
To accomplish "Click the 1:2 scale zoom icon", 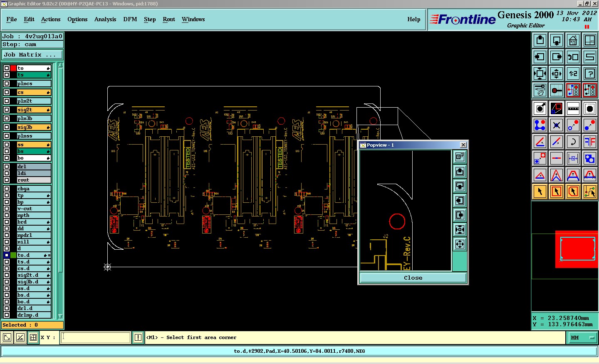I will click(x=573, y=74).
